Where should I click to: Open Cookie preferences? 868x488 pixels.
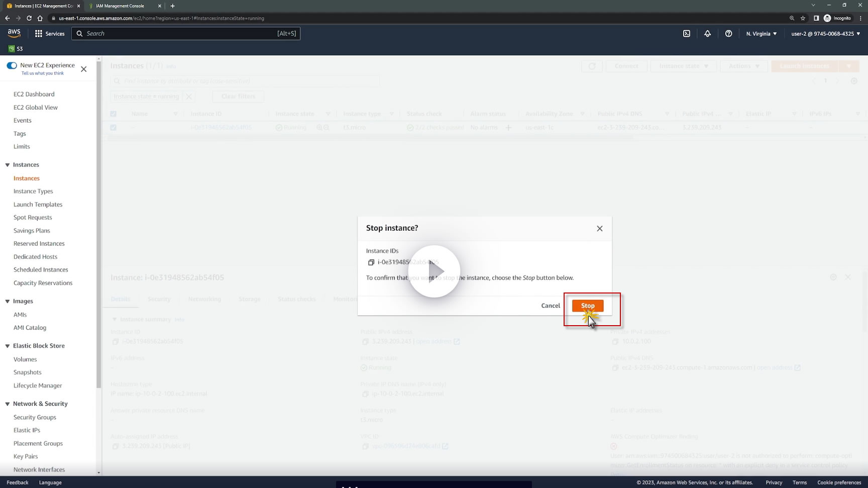point(839,482)
